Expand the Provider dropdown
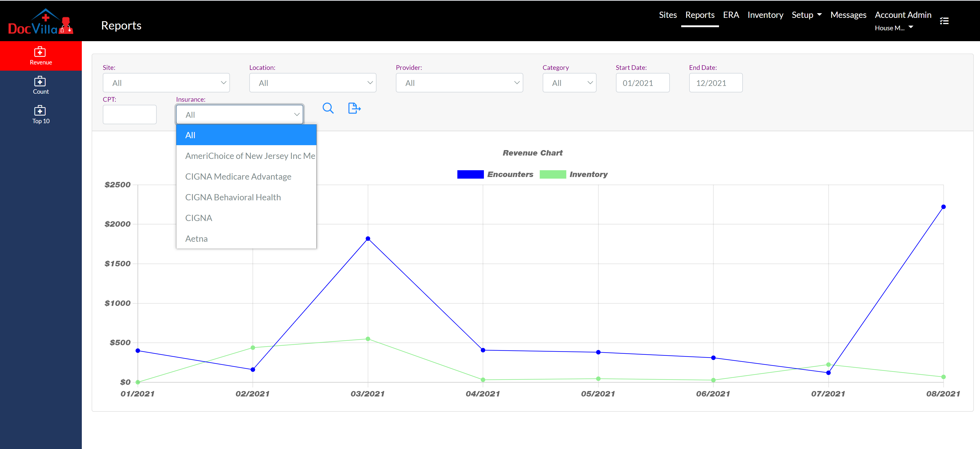This screenshot has height=449, width=980. [459, 83]
